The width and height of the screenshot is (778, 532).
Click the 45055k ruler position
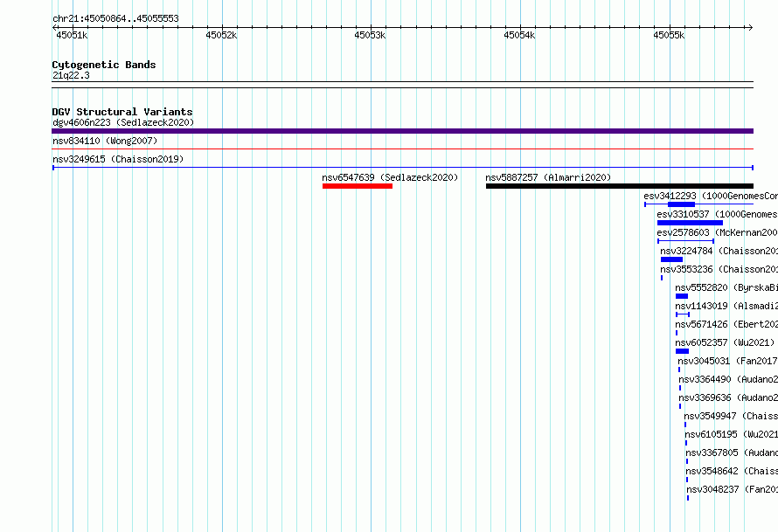click(669, 35)
